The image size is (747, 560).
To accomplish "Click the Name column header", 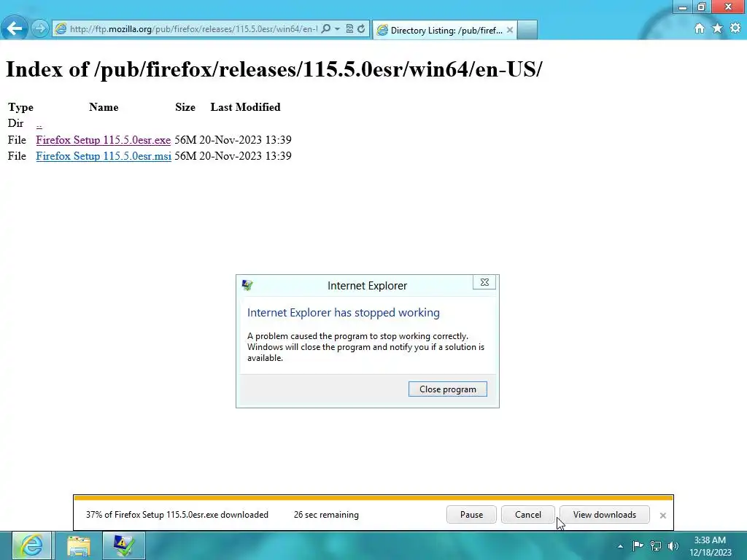I will 104,107.
